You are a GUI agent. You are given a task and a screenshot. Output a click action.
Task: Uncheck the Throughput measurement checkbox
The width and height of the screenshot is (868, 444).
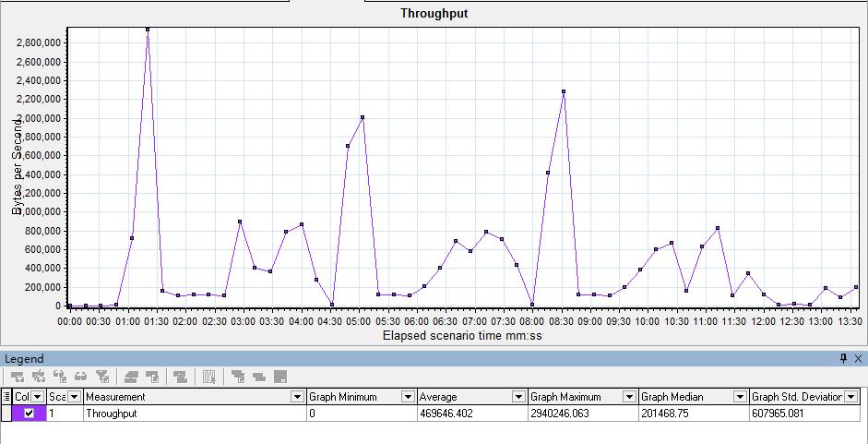point(29,414)
